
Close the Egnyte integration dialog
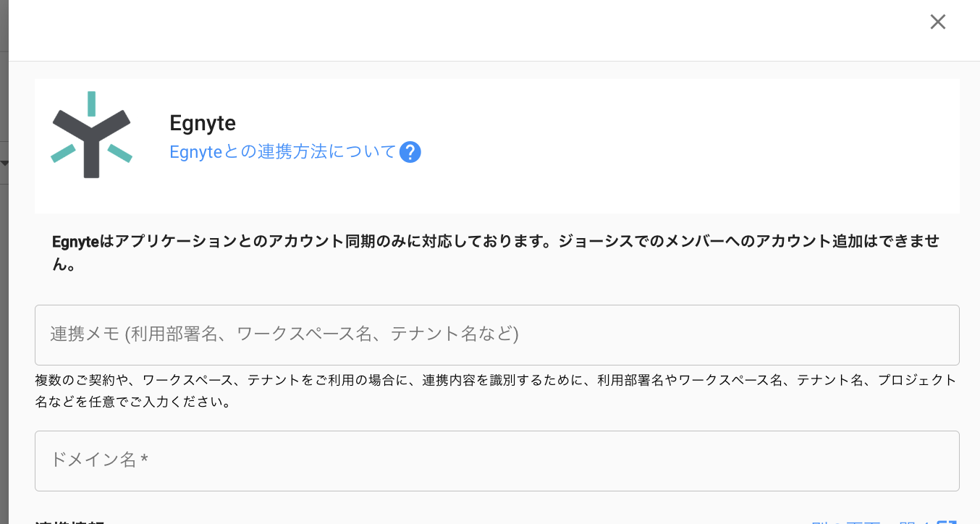(x=937, y=22)
